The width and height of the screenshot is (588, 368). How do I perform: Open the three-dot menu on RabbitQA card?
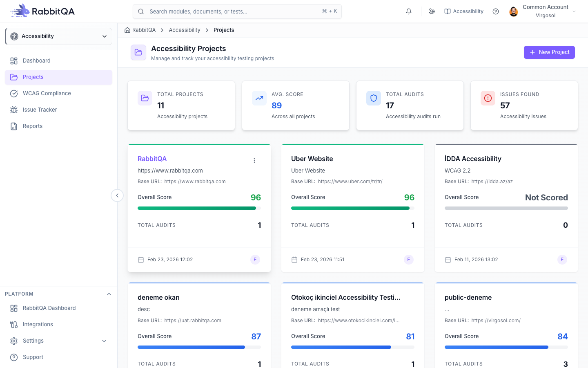pos(254,160)
